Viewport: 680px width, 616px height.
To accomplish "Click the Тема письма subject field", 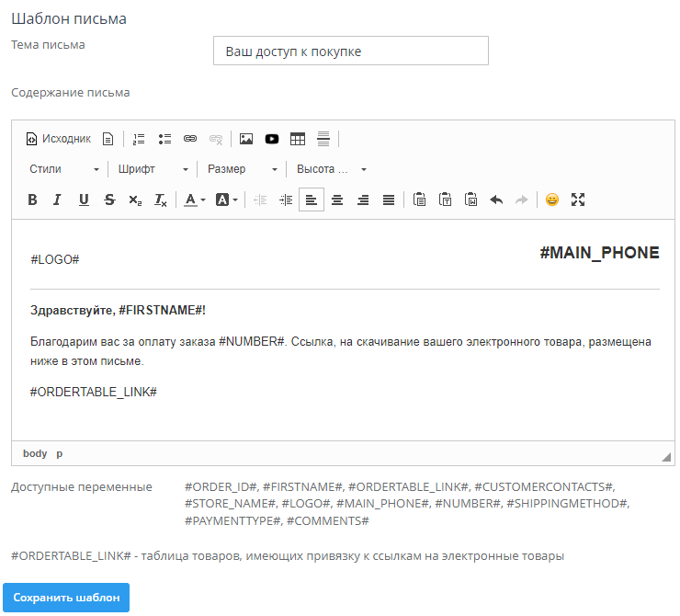I will [350, 51].
